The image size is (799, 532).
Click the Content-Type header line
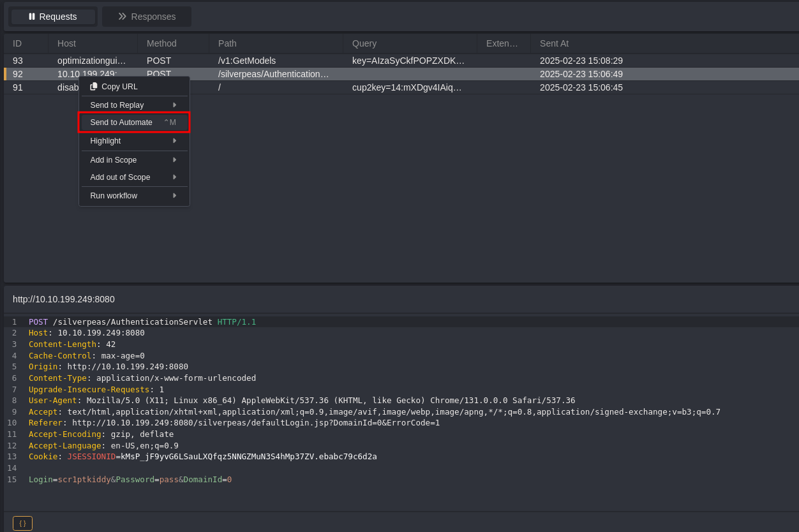142,378
